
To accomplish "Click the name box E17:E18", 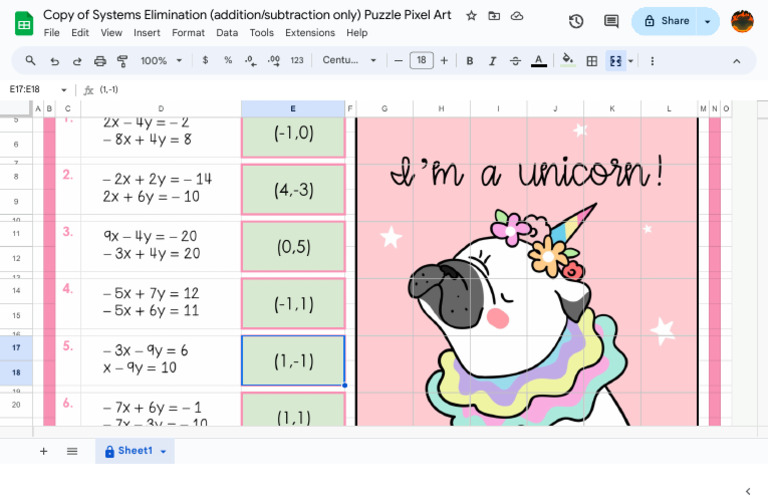I will tap(24, 89).
